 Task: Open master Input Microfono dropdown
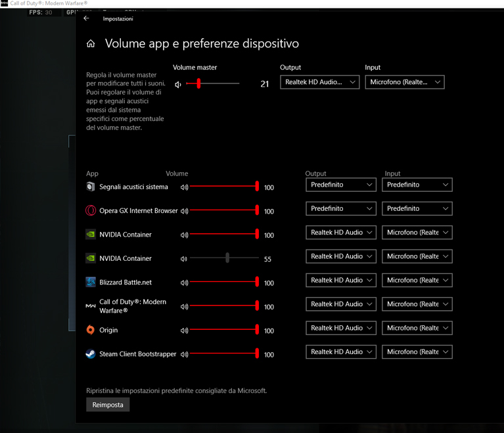click(405, 82)
